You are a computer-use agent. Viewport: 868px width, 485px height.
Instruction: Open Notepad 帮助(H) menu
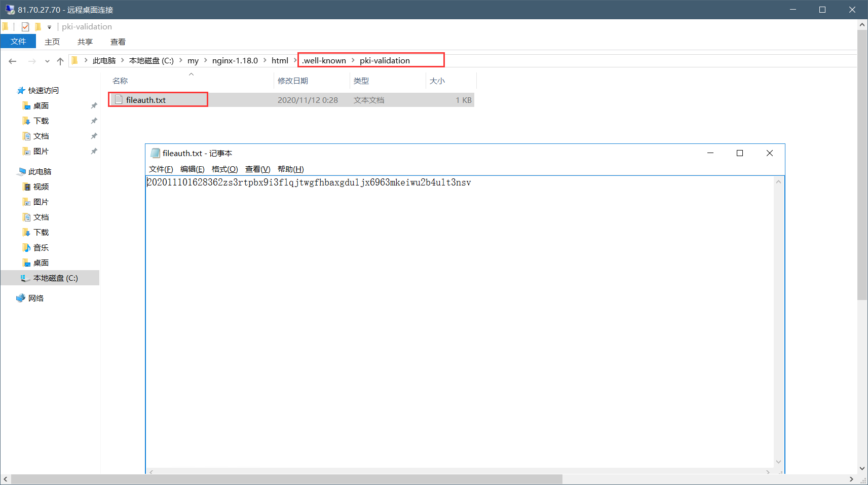[x=290, y=169]
